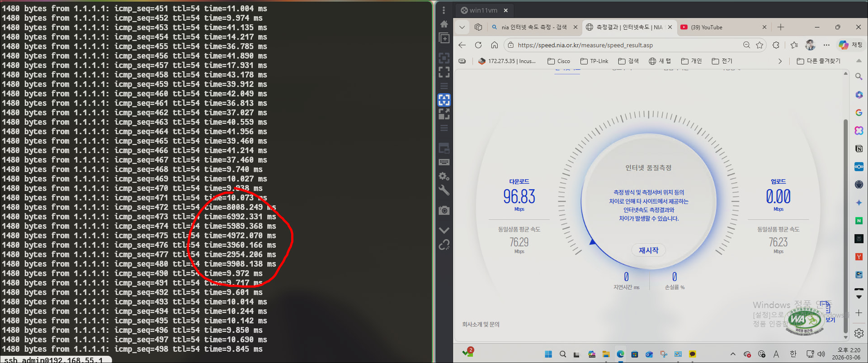
Task: Open the Copilot 채팅 button
Action: point(850,45)
